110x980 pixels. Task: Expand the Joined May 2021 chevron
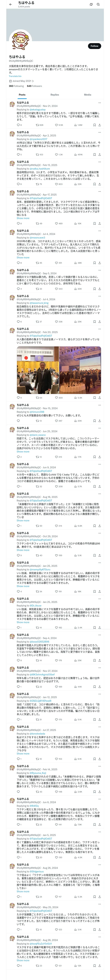[x=33, y=81]
